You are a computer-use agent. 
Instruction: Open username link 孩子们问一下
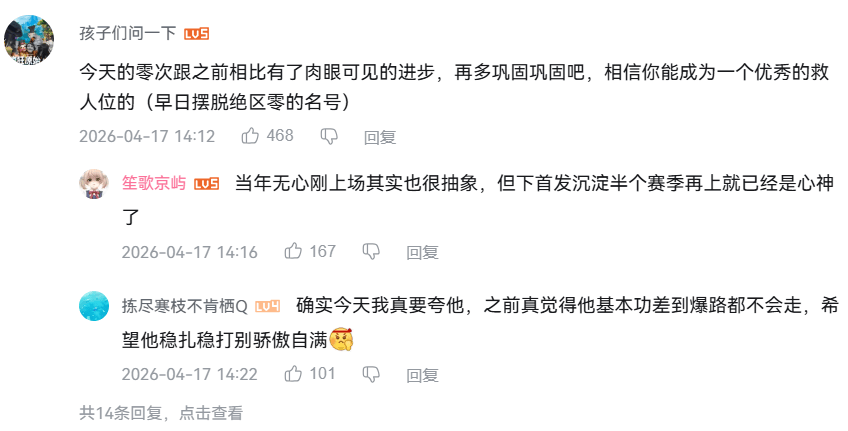pos(127,34)
